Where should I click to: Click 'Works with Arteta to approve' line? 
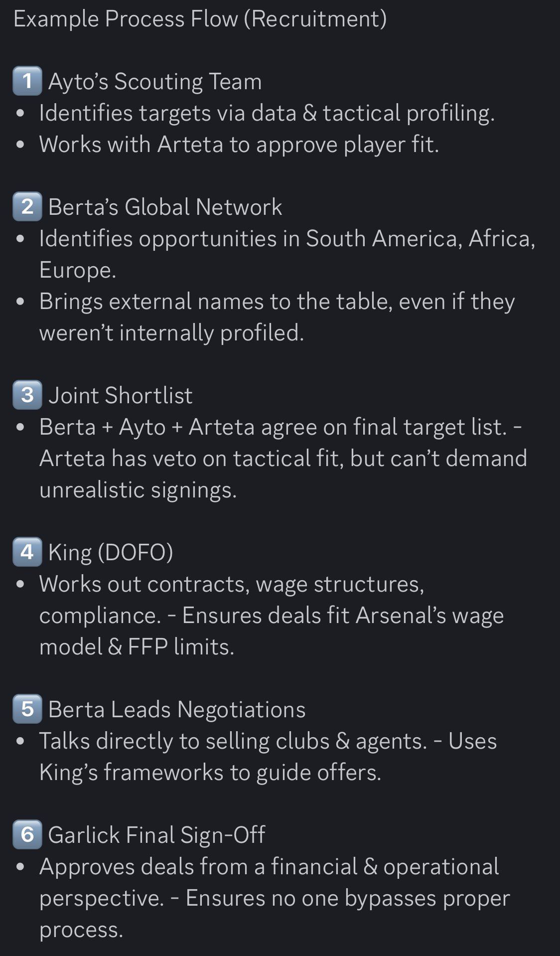click(239, 145)
